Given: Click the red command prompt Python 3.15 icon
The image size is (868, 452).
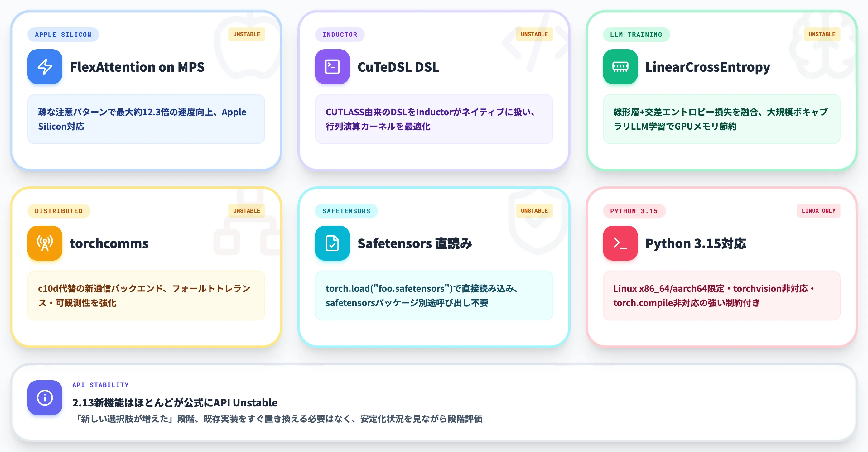Looking at the screenshot, I should click(x=620, y=243).
